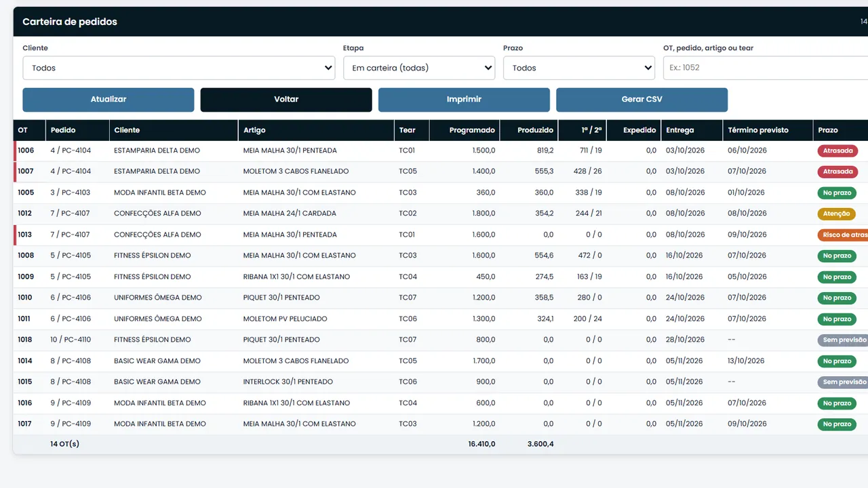The image size is (868, 488).
Task: Click the Sem previsão badge in row 1018
Action: [843, 340]
